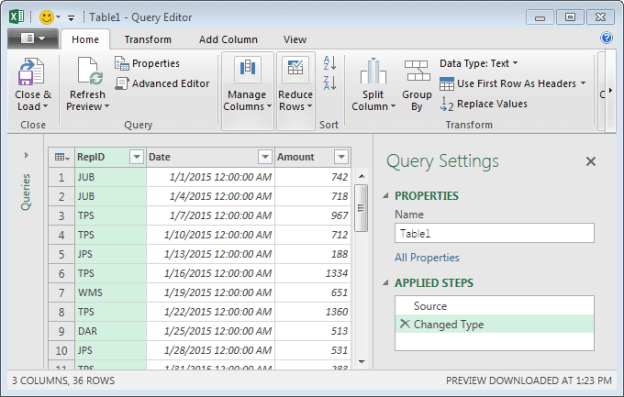This screenshot has height=397, width=624.
Task: Select the Changed Type applied step
Action: point(494,324)
